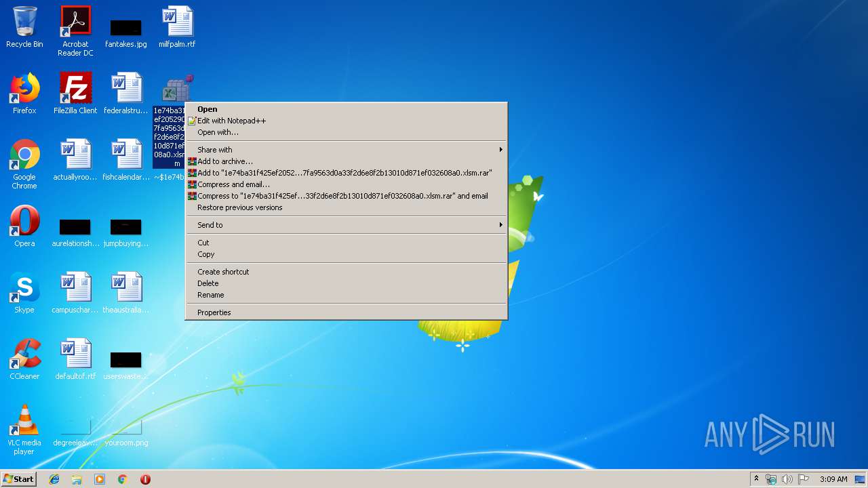Select milfpalm.rtf document
The width and height of the screenshot is (868, 488).
(177, 28)
